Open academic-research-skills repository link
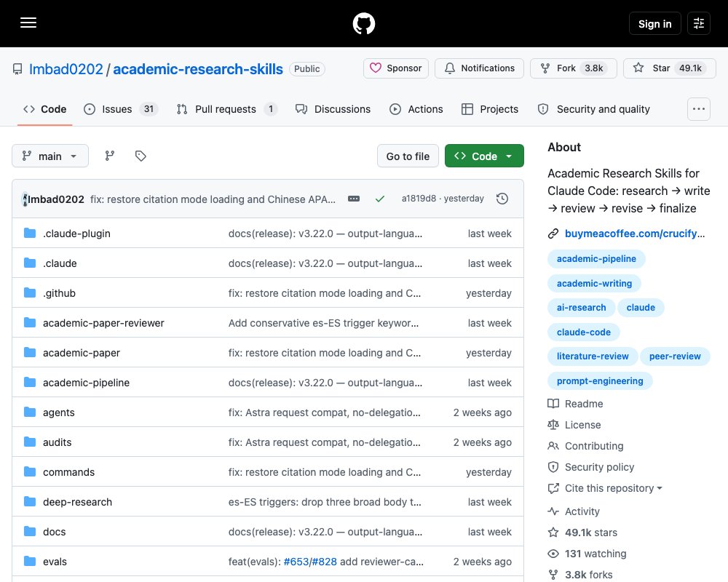Viewport: 728px width, 582px height. [198, 69]
